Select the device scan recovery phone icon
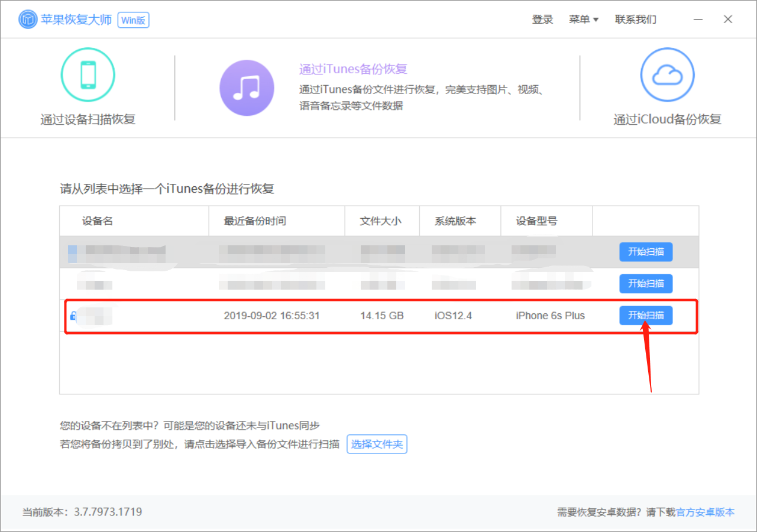 click(x=88, y=75)
